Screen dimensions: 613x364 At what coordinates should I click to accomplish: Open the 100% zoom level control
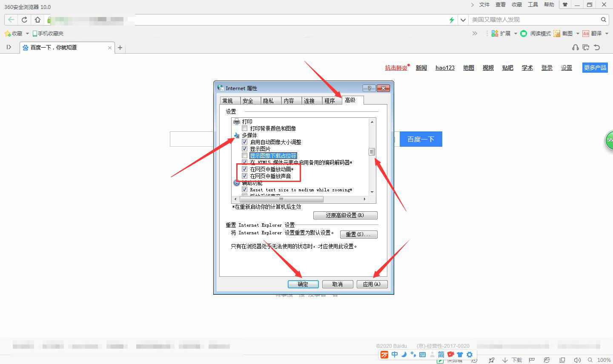(604, 360)
